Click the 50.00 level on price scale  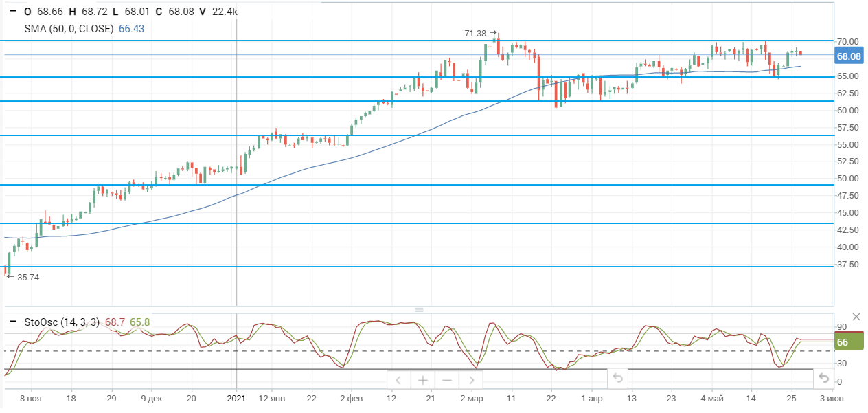point(848,179)
